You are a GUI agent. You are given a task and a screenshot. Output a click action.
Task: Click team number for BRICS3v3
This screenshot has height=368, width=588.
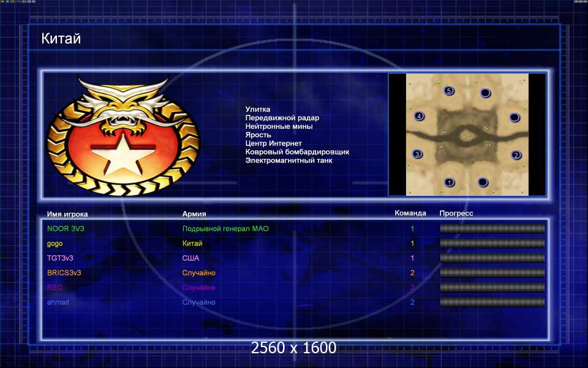click(x=412, y=272)
